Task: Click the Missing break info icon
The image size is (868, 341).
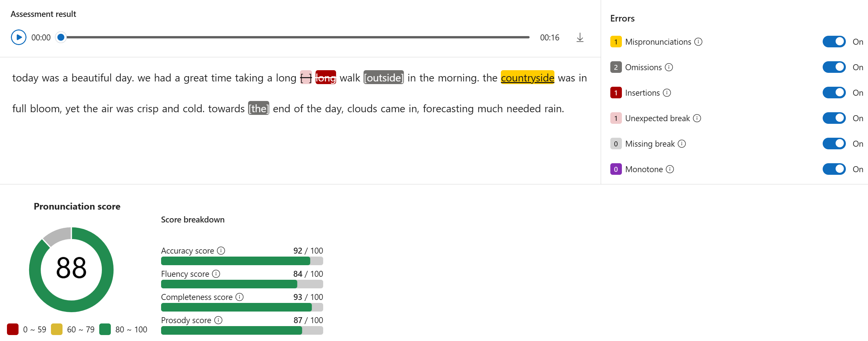Action: tap(682, 144)
